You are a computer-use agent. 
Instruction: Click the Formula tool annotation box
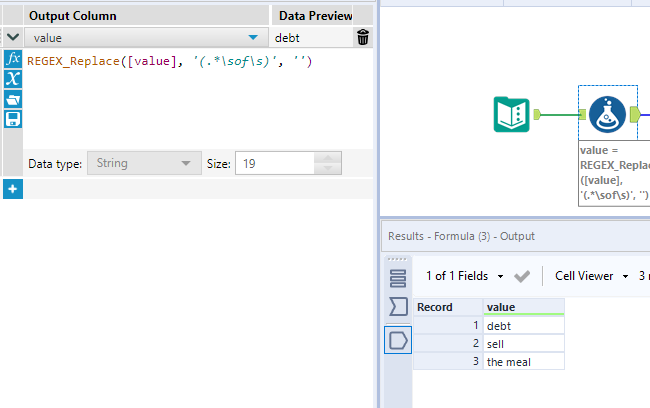614,173
